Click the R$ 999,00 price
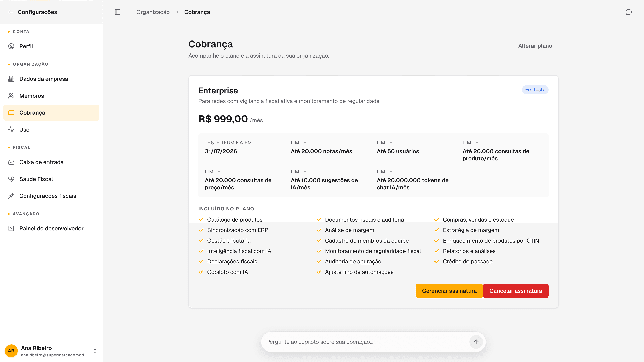The image size is (644, 362). (223, 119)
